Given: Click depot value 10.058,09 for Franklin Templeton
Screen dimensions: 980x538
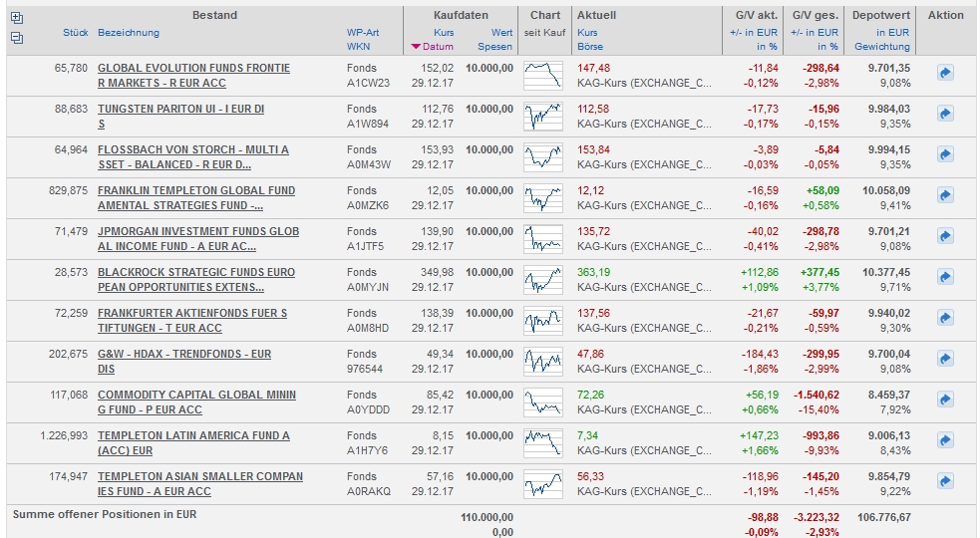Looking at the screenshot, I should tap(886, 190).
